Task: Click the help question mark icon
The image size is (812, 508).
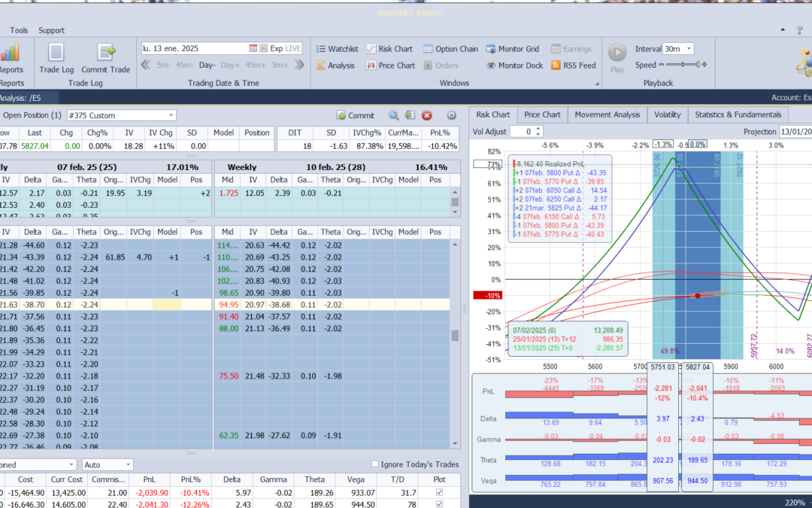Action: click(x=799, y=30)
